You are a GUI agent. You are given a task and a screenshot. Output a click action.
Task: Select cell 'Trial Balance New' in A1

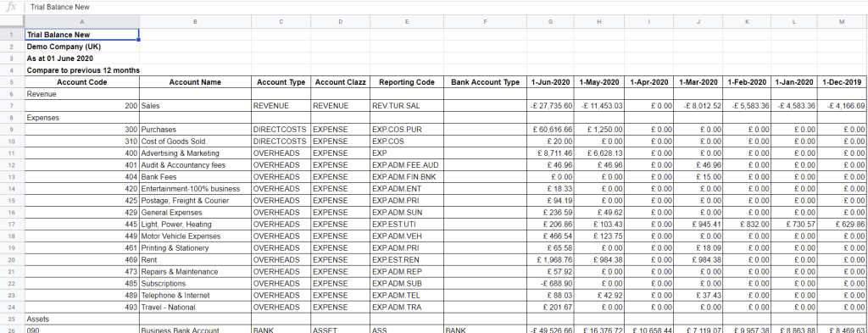click(82, 34)
